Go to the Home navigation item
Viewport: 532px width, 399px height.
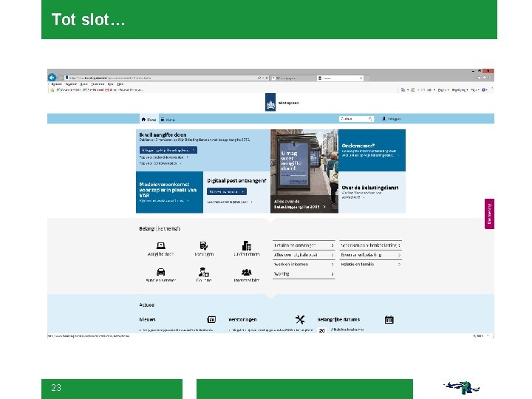coord(149,120)
